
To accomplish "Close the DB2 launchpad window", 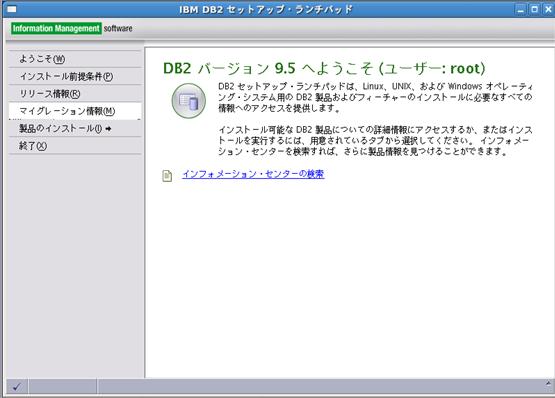I will (548, 10).
